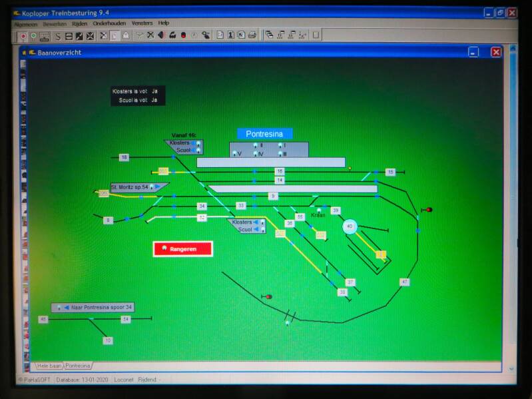Click the red Rangeren button

click(183, 248)
